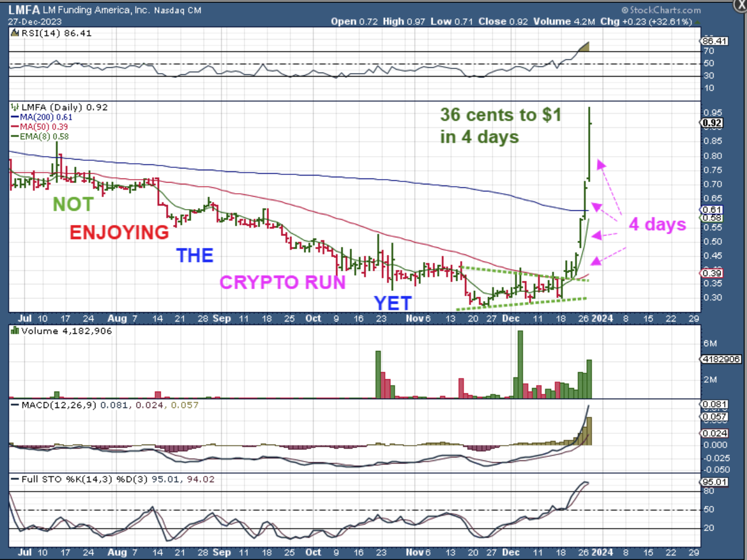Click the 86.41 RSI tag on right axis
747x560 pixels.
[x=713, y=42]
